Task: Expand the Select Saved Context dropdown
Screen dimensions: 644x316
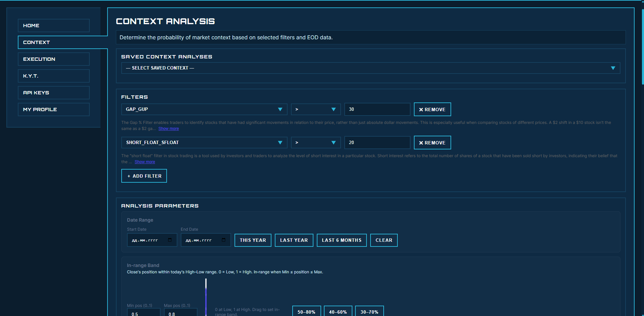Action: click(371, 68)
